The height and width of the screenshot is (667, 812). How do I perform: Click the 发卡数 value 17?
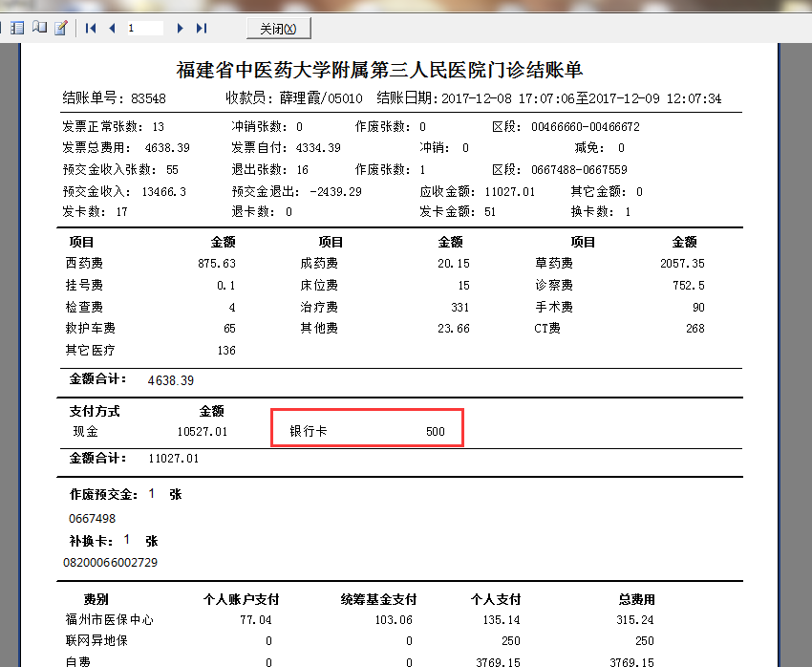121,212
